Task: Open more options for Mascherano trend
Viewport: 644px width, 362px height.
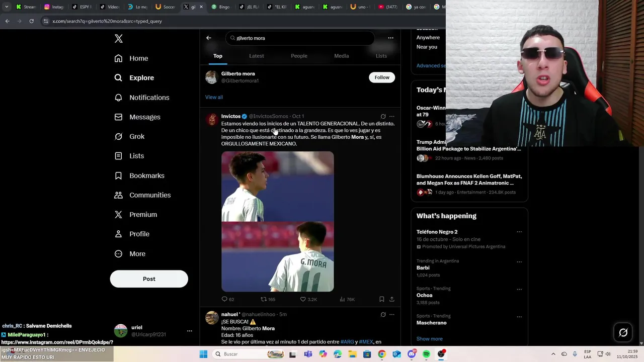Action: (519, 317)
